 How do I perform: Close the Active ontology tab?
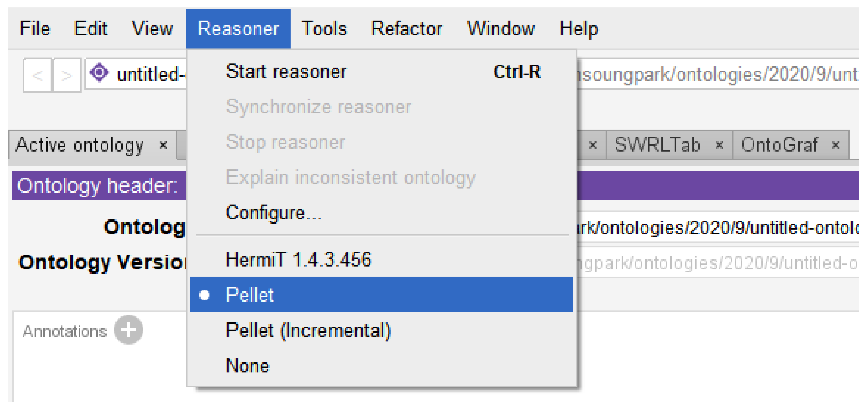164,145
